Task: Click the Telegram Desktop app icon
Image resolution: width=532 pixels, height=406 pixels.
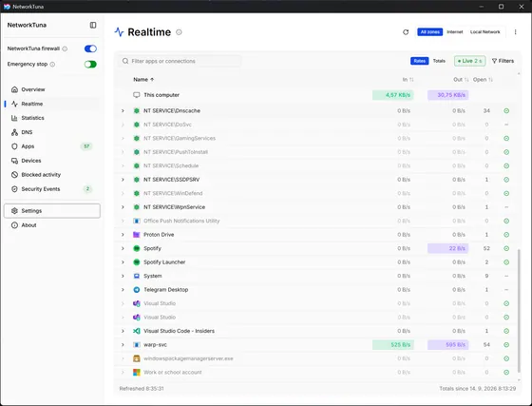Action: click(137, 290)
